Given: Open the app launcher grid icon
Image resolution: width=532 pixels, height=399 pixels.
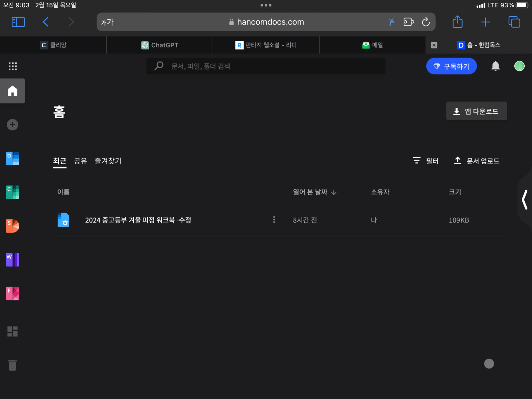Looking at the screenshot, I should 13,66.
